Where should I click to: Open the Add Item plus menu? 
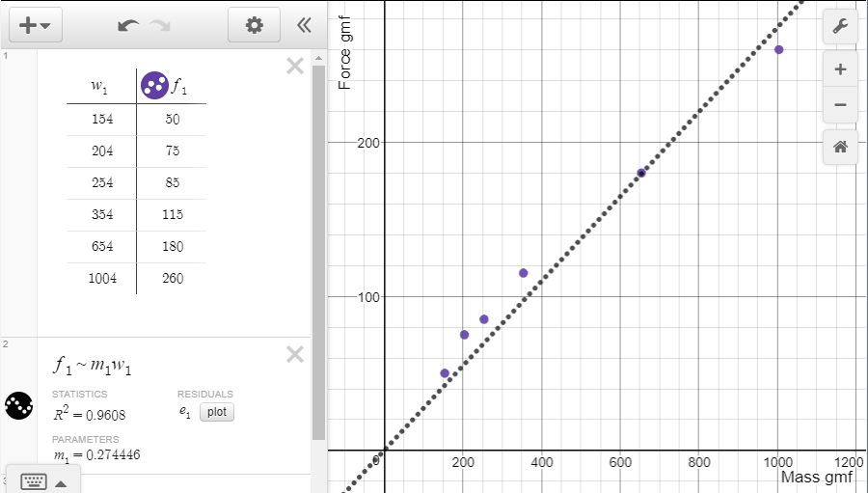(36, 25)
